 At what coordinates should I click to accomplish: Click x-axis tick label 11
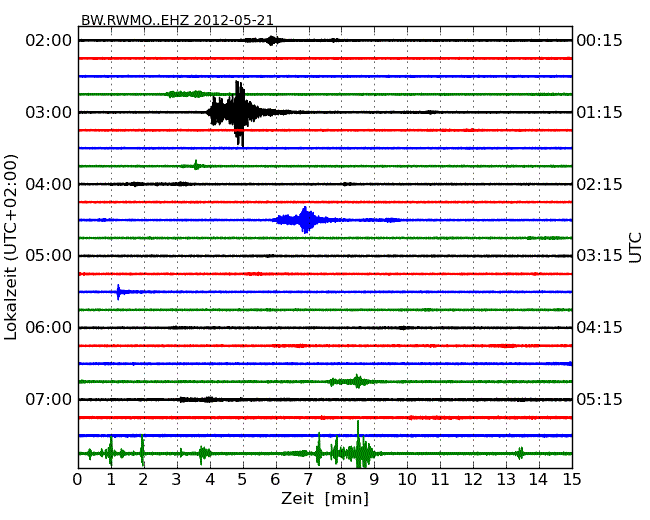pyautogui.click(x=440, y=479)
